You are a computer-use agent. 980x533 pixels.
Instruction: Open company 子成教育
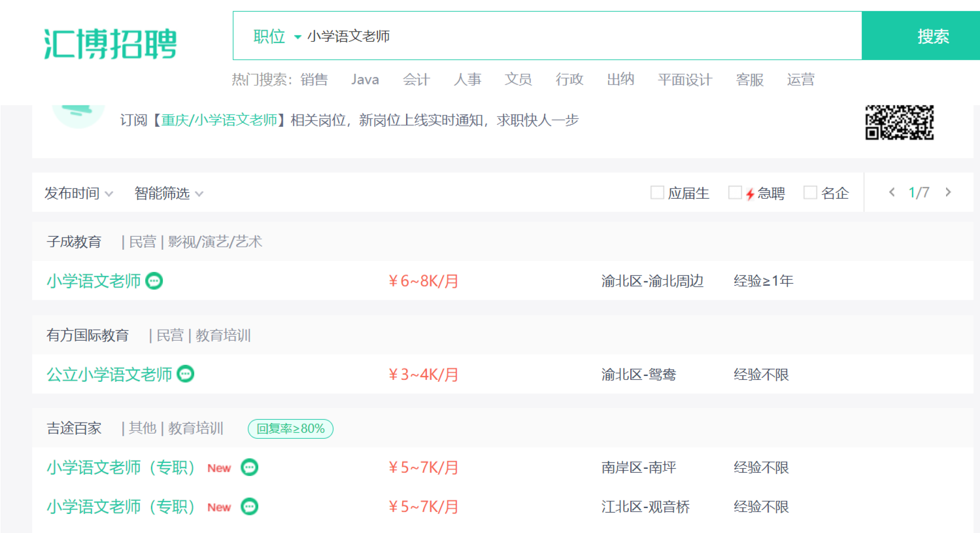point(74,242)
